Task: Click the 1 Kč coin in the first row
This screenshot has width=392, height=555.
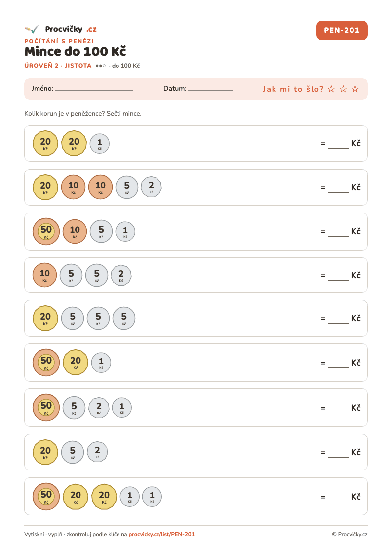Action: [100, 144]
